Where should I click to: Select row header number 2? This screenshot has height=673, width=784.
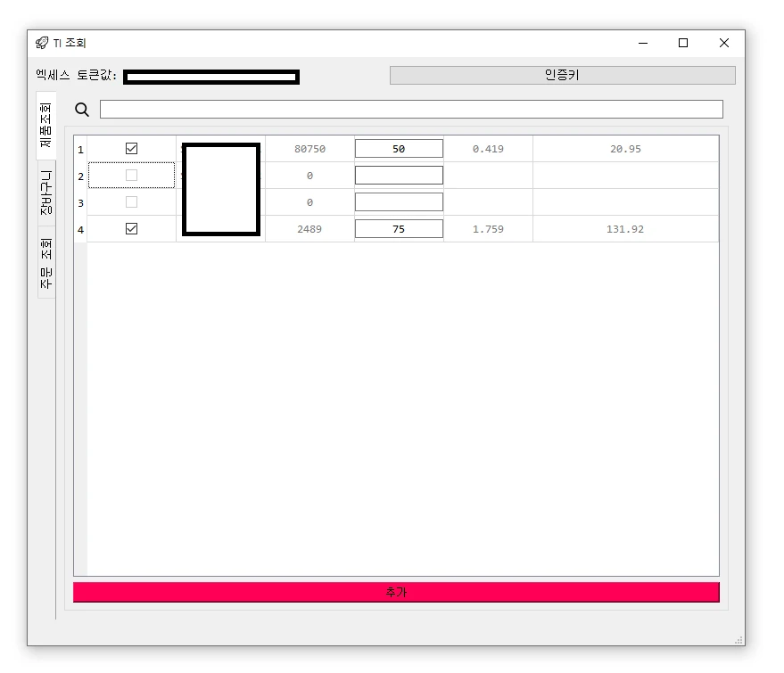[x=80, y=176]
